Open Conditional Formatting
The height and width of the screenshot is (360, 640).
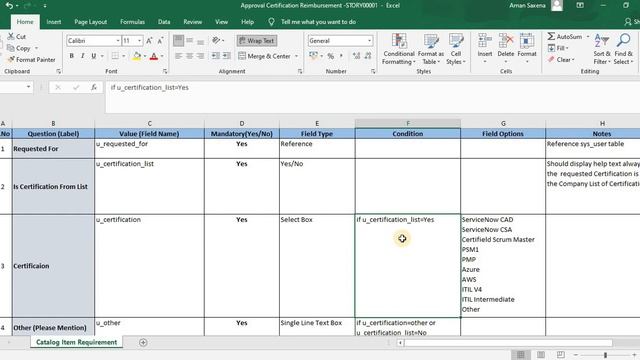point(399,49)
